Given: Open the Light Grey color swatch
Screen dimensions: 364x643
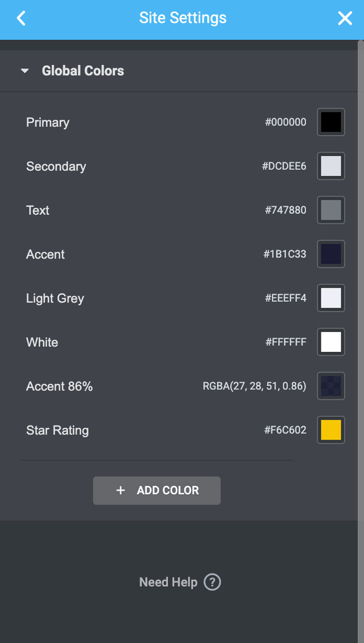Looking at the screenshot, I should pos(331,298).
